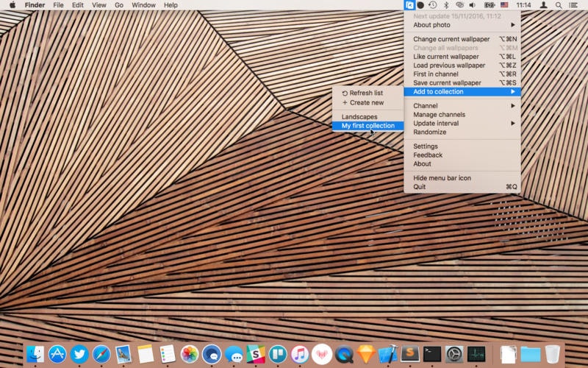Toggle Hide menu bar icon
The height and width of the screenshot is (368, 588).
pos(442,178)
